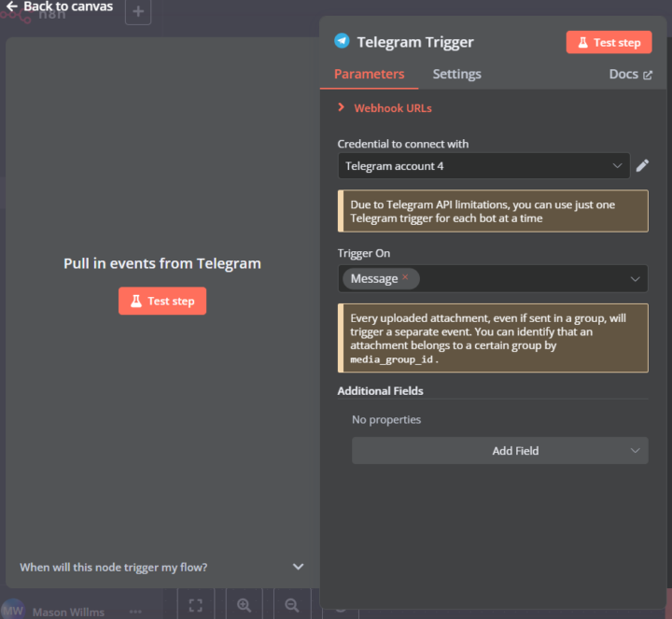
Task: Switch to the Settings tab
Action: coord(456,74)
